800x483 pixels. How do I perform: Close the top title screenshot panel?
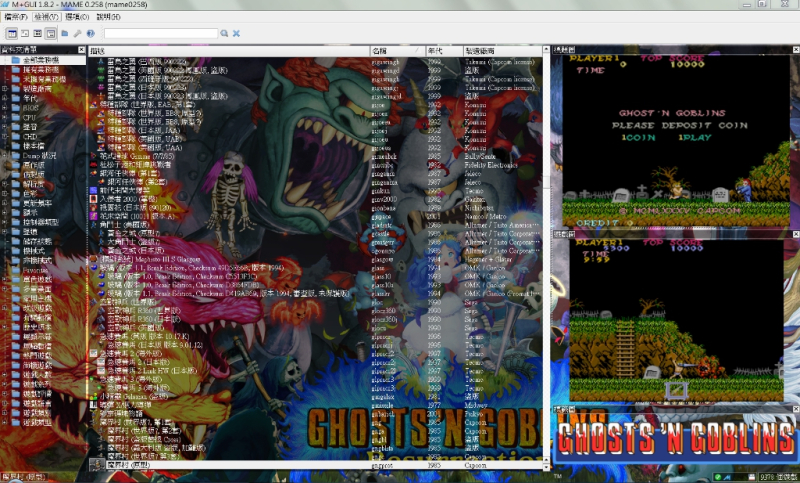(x=796, y=49)
